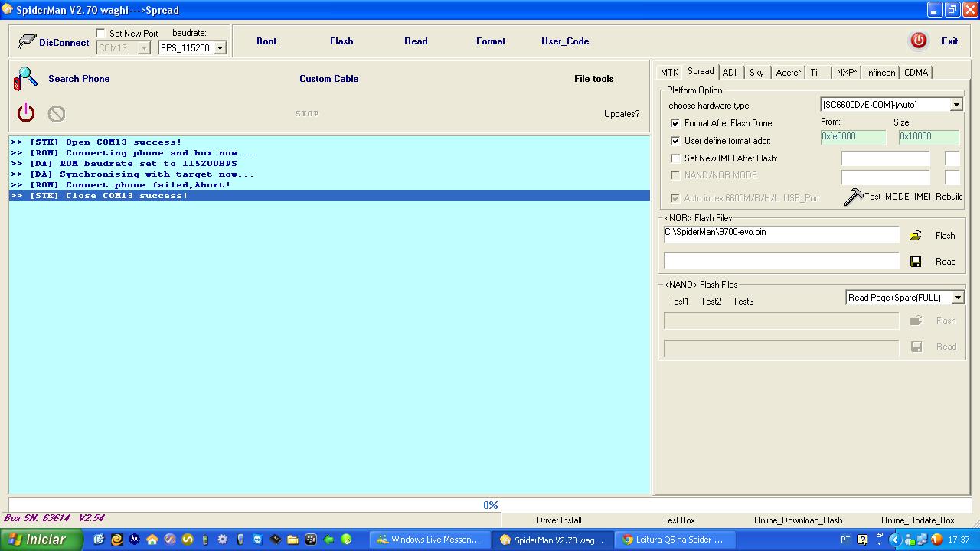The width and height of the screenshot is (980, 551).
Task: Click the orange Avast tray icon
Action: (x=936, y=540)
